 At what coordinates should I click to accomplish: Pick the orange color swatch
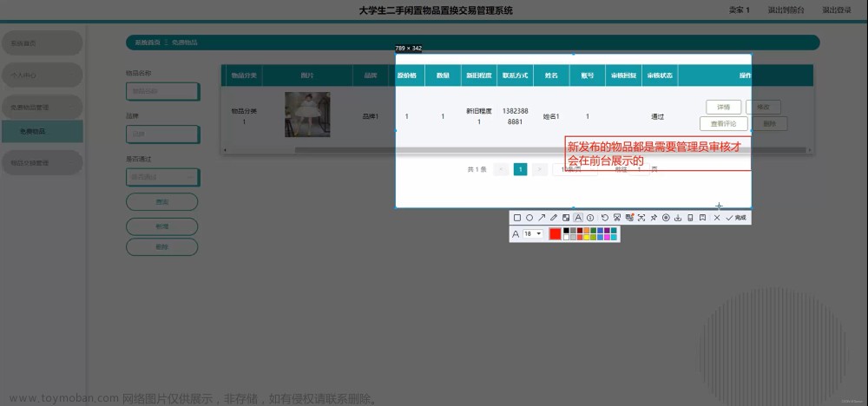point(587,230)
